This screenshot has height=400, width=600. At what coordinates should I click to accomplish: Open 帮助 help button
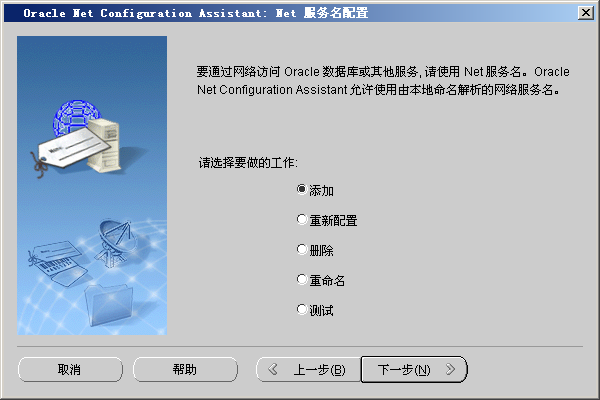coord(185,369)
